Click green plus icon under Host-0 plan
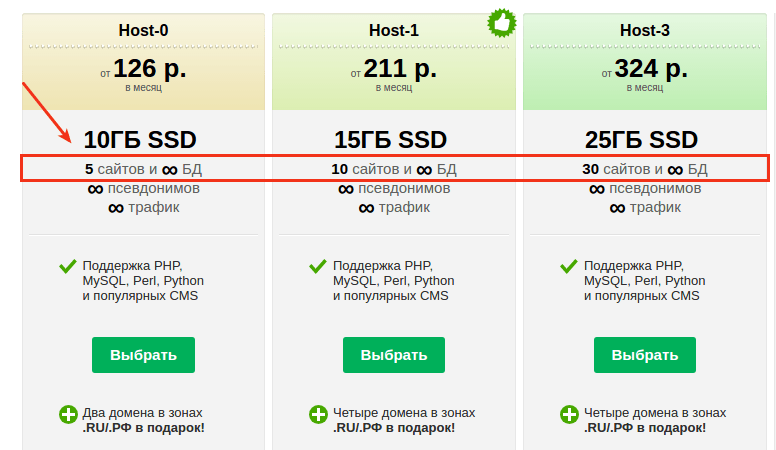The width and height of the screenshot is (776, 450). pyautogui.click(x=68, y=414)
